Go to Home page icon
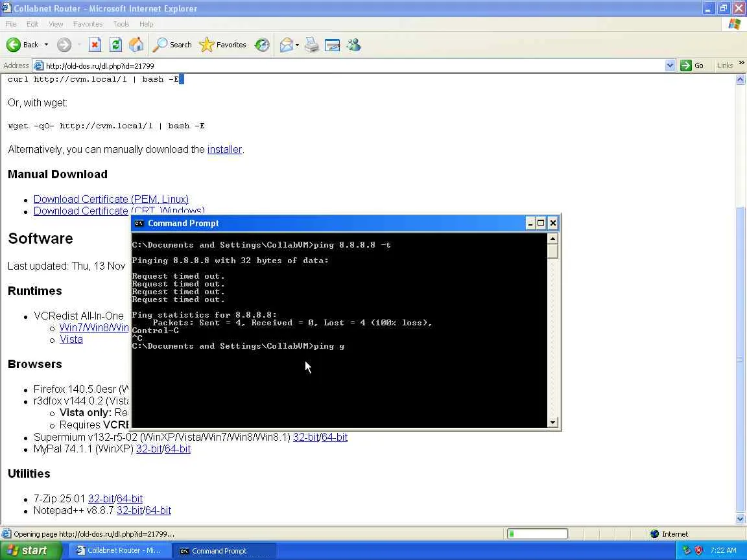Screen dimensions: 747x560 click(x=136, y=45)
